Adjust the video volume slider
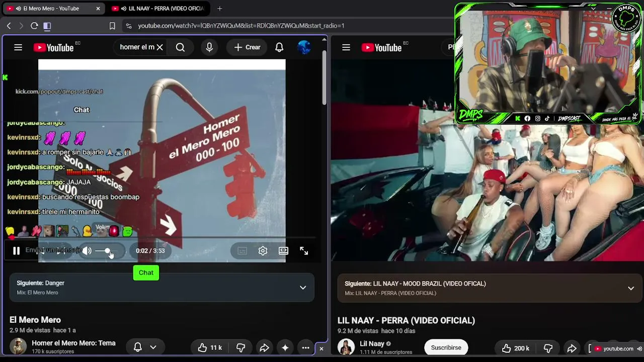The height and width of the screenshot is (362, 644). [107, 250]
